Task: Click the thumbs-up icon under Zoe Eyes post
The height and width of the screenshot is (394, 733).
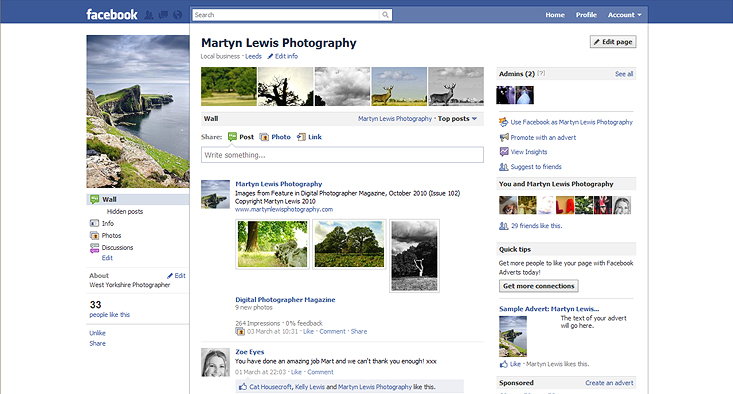Action: [243, 387]
